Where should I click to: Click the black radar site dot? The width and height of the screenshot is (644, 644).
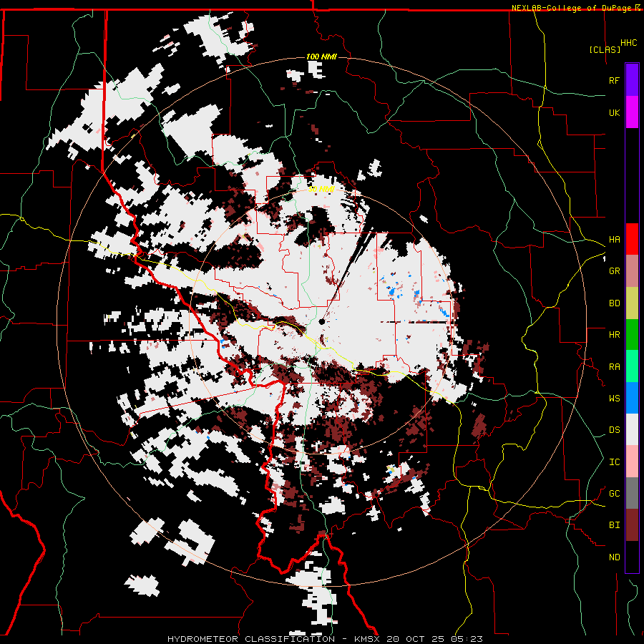[x=321, y=321]
